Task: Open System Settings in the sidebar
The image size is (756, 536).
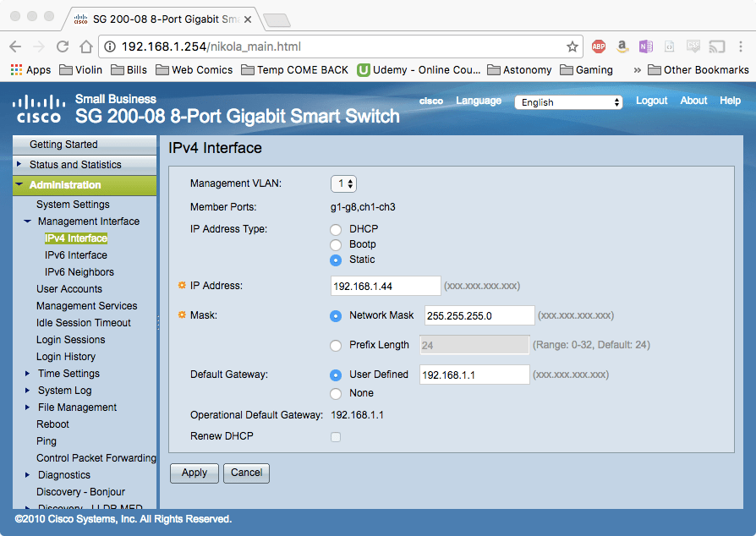Action: pyautogui.click(x=73, y=205)
